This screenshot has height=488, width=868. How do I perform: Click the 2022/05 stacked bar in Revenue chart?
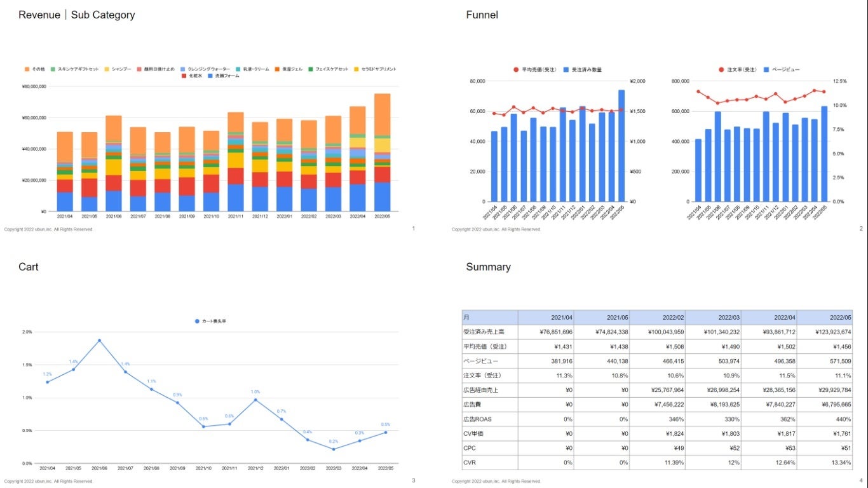pyautogui.click(x=383, y=152)
